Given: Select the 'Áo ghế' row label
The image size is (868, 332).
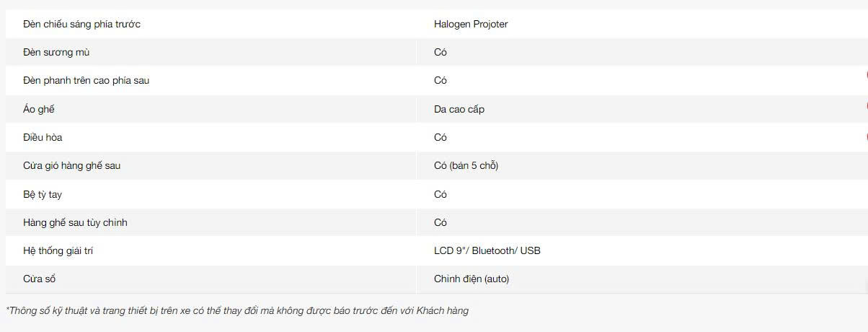Looking at the screenshot, I should (x=39, y=109).
